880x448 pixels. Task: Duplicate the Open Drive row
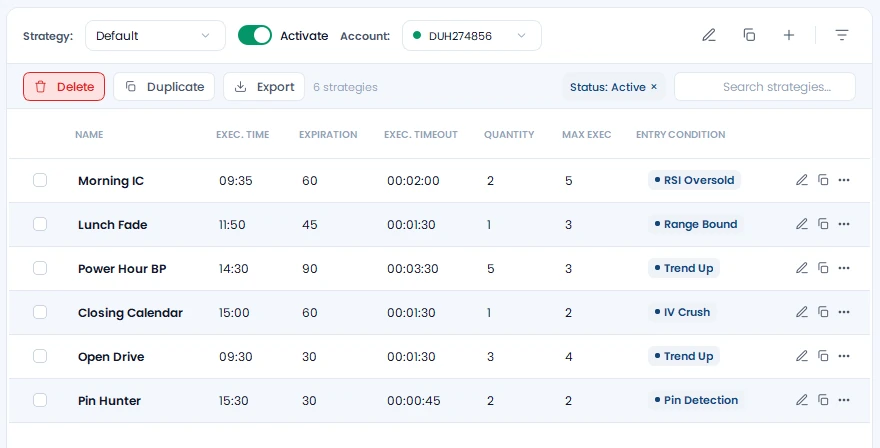tap(823, 356)
